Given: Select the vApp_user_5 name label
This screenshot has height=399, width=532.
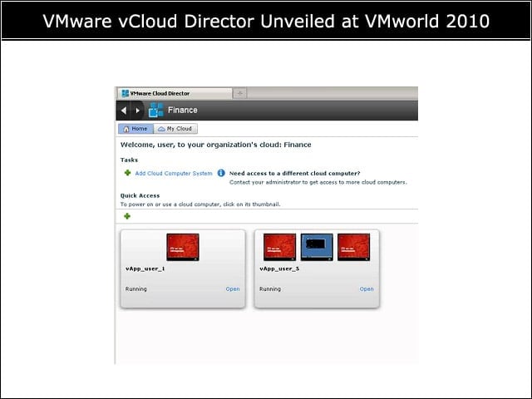Looking at the screenshot, I should click(279, 268).
